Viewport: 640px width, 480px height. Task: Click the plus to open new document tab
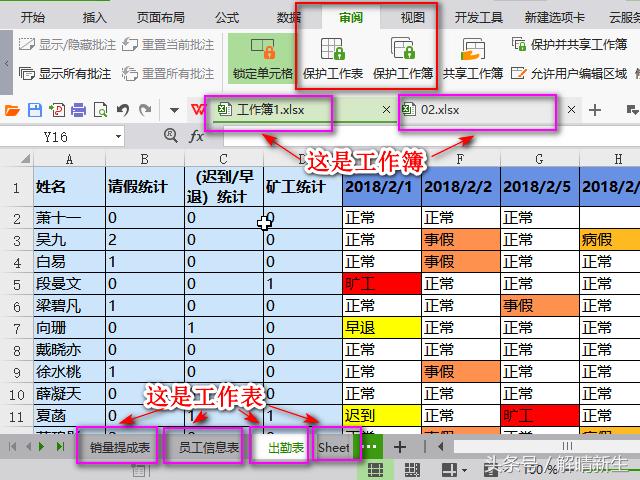click(x=595, y=110)
